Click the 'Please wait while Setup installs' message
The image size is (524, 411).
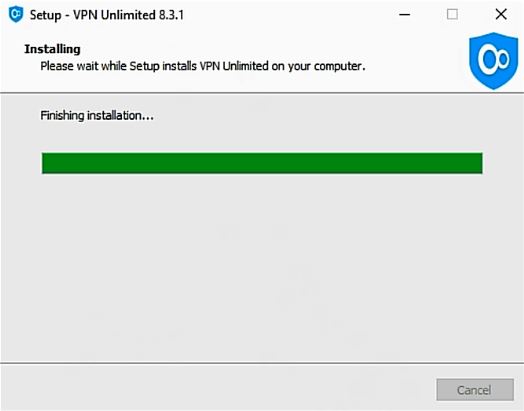(x=118, y=66)
